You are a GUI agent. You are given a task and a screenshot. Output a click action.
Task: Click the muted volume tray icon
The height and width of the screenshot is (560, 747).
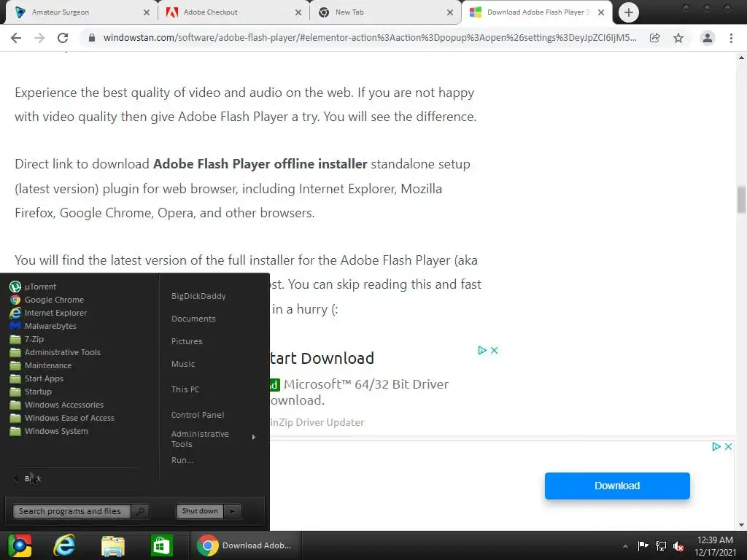tap(678, 546)
